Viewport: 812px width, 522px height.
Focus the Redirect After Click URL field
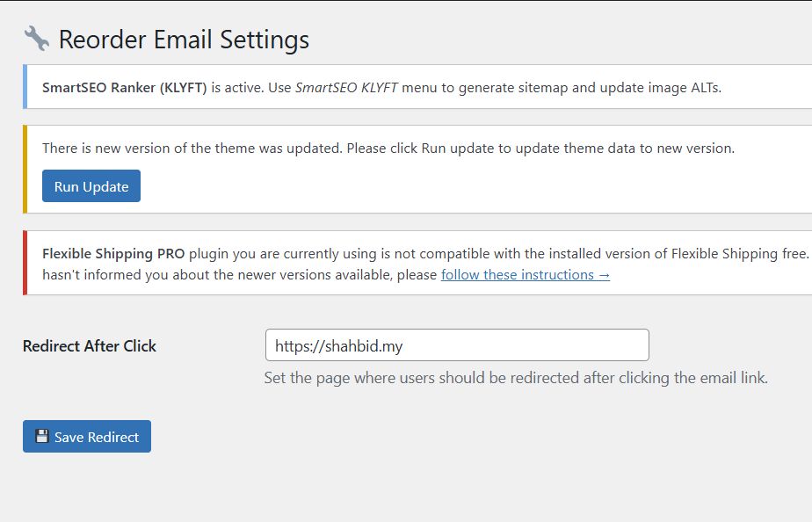click(x=457, y=345)
